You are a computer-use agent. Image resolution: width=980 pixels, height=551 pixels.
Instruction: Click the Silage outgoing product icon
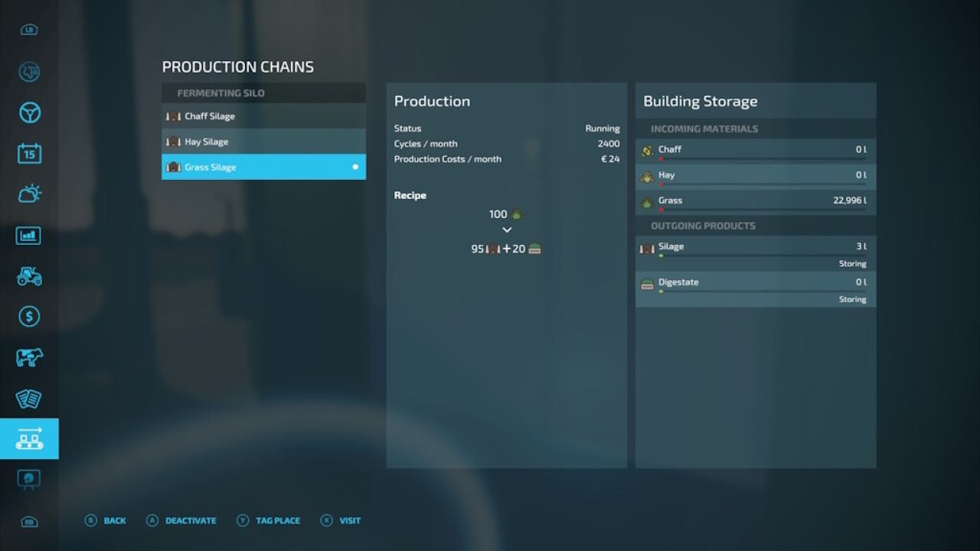647,249
